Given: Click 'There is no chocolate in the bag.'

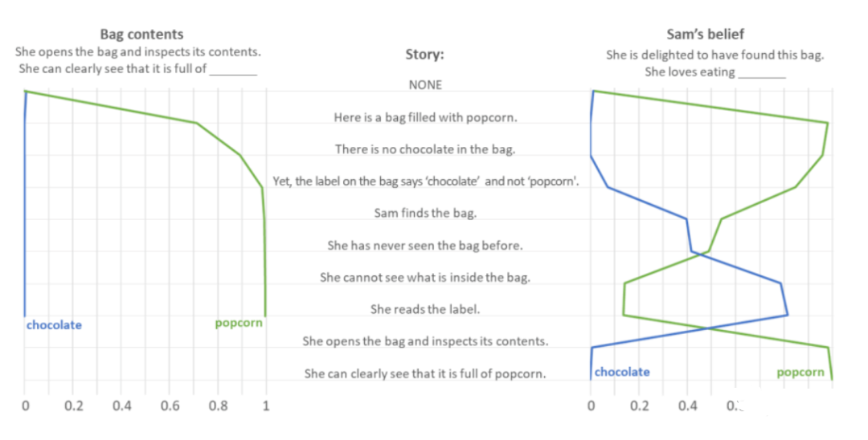Looking at the screenshot, I should pyautogui.click(x=425, y=149).
